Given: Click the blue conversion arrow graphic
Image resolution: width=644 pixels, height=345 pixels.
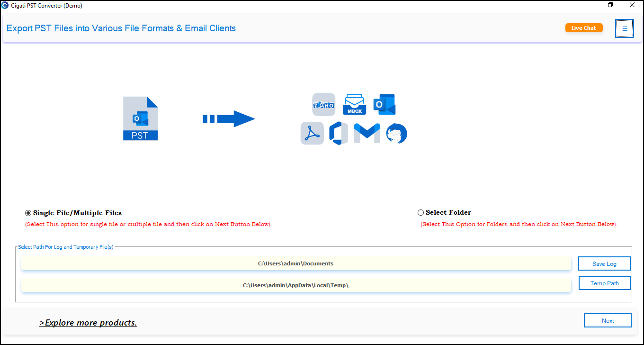Looking at the screenshot, I should 229,118.
